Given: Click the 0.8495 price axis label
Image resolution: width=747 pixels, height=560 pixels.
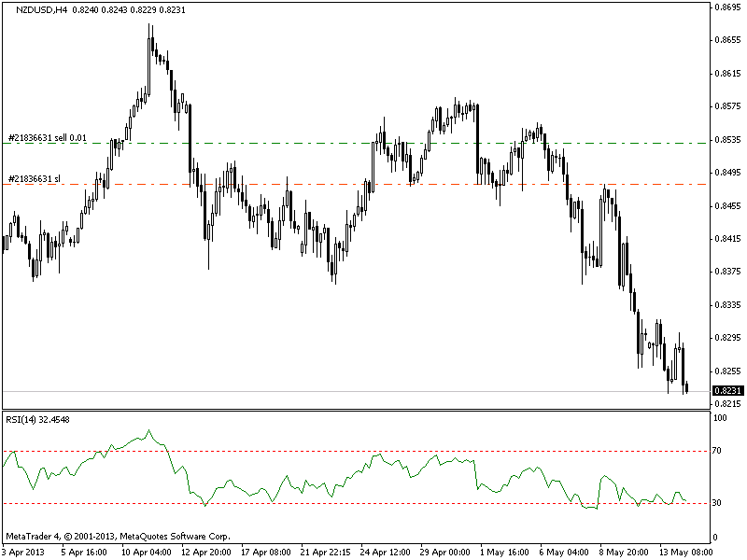Looking at the screenshot, I should [x=728, y=173].
